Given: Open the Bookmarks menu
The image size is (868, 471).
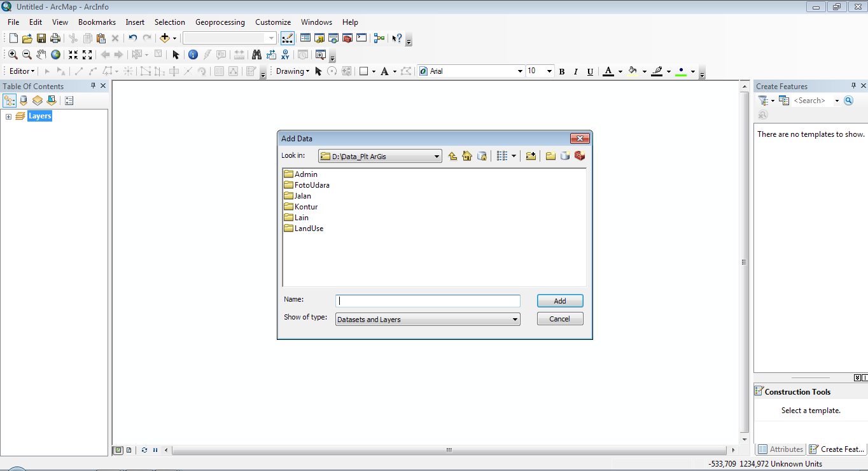Looking at the screenshot, I should (x=97, y=22).
